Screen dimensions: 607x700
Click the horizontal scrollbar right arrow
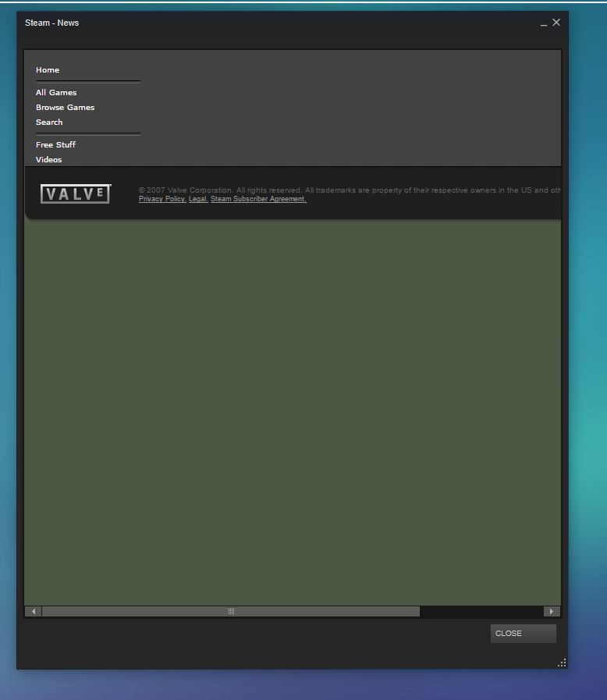click(x=552, y=611)
